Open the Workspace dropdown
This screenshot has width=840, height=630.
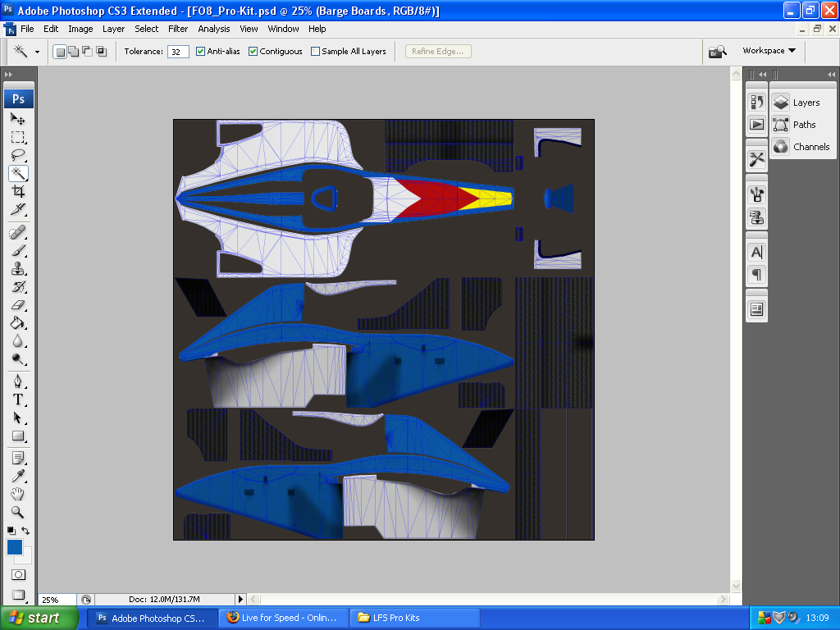769,51
